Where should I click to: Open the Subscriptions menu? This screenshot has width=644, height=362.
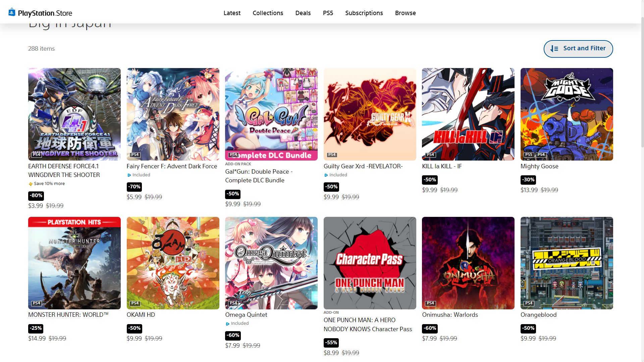click(x=364, y=13)
